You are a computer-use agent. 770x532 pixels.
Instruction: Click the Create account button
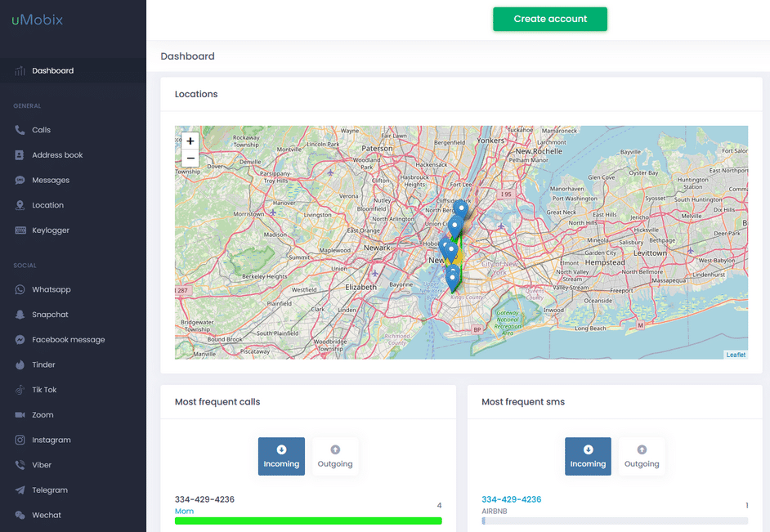[x=550, y=19]
